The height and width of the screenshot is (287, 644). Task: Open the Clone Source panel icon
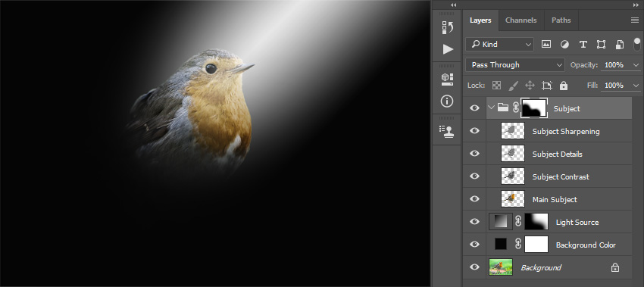tap(447, 131)
